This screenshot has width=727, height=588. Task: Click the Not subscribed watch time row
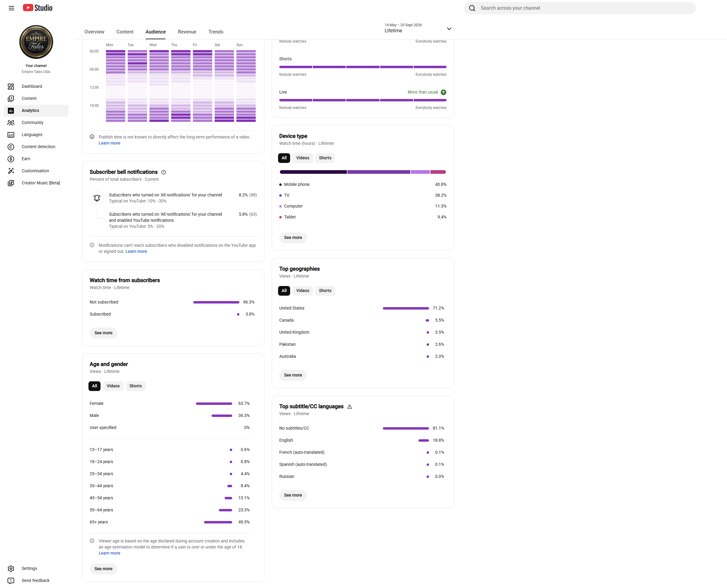coord(172,302)
